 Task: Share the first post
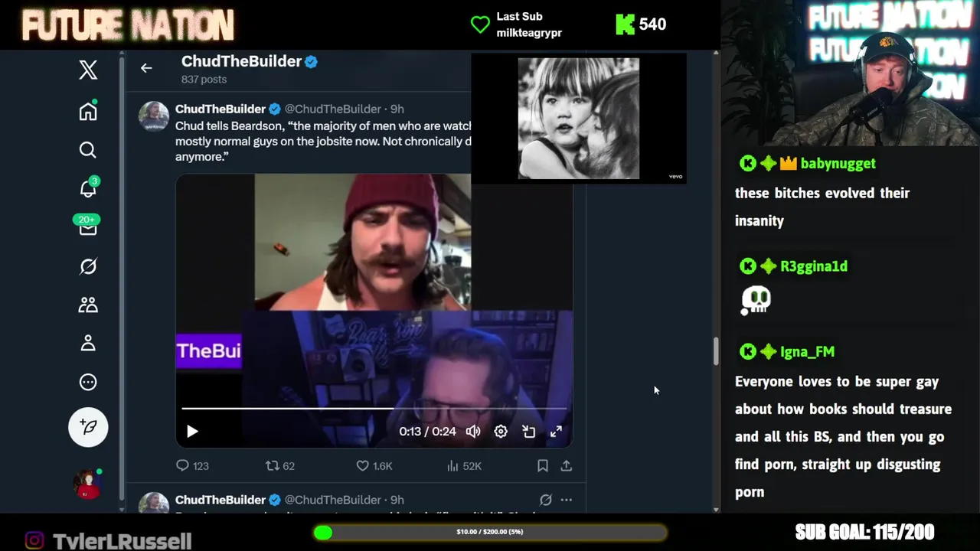[x=567, y=465]
